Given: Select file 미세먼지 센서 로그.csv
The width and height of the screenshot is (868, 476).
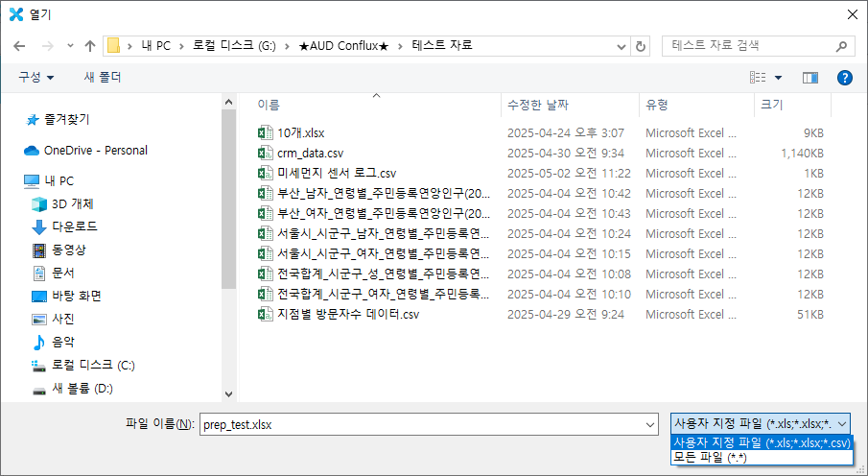Looking at the screenshot, I should pos(337,174).
